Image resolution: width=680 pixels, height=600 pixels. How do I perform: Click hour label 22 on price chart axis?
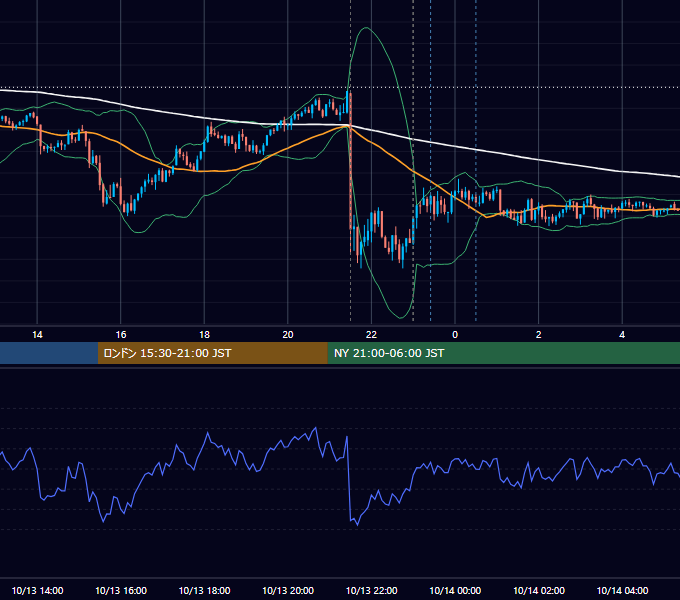371,335
